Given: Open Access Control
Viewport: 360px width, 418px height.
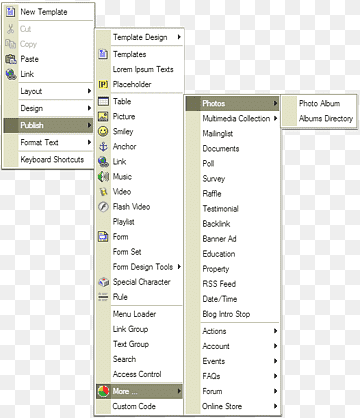Looking at the screenshot, I should 140,374.
